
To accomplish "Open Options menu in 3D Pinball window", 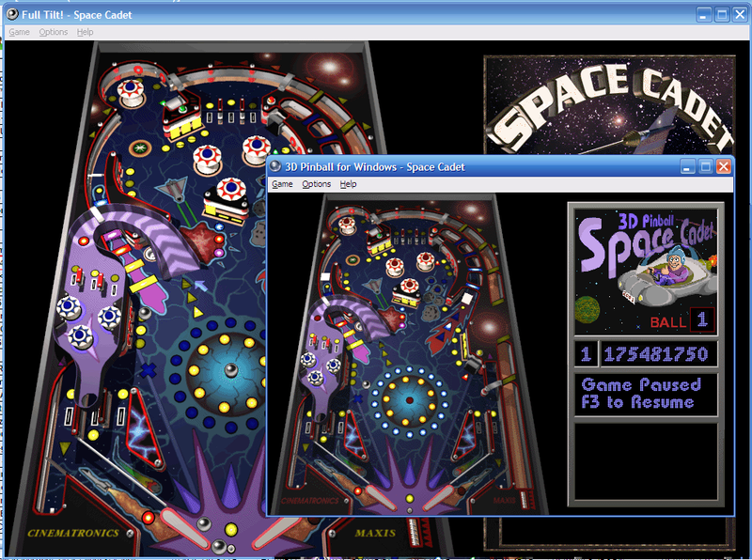I will pyautogui.click(x=316, y=184).
